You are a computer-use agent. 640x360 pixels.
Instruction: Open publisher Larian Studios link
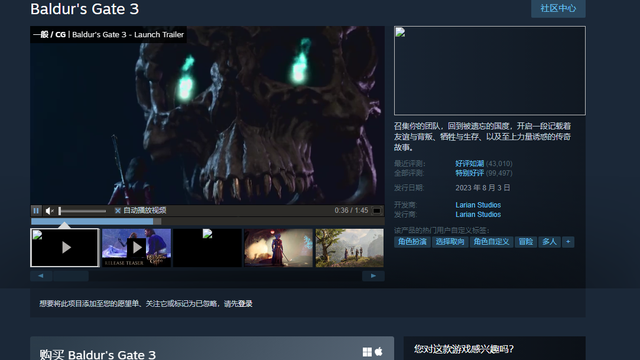pos(478,214)
